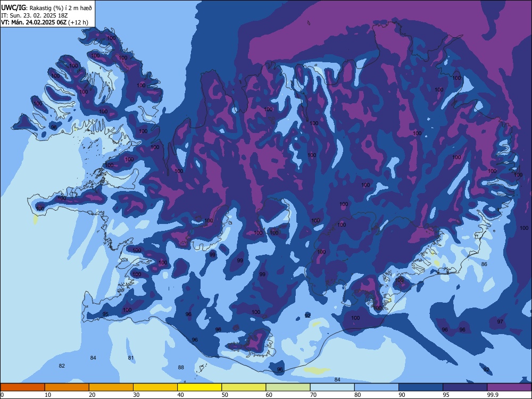532x399 pixels.
Task: Click the '97' humidity value on the map
Action: 500,321
